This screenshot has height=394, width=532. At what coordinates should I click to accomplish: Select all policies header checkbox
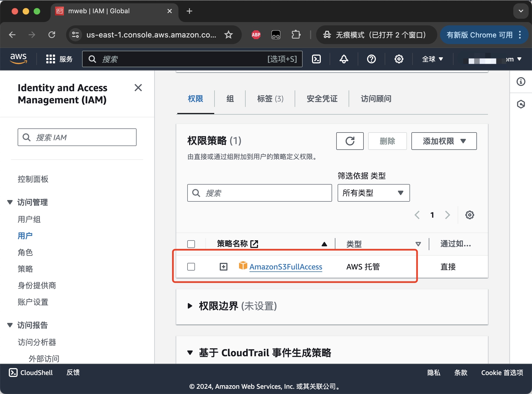(191, 244)
